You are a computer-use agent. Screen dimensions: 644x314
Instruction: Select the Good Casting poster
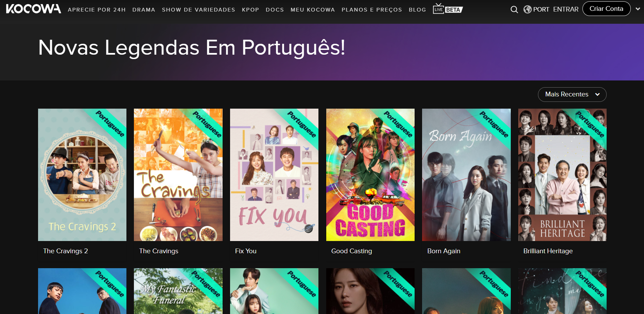pyautogui.click(x=370, y=175)
